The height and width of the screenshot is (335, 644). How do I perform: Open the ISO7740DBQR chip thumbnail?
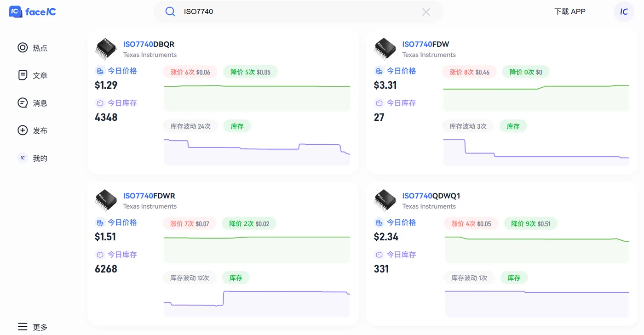pyautogui.click(x=106, y=49)
